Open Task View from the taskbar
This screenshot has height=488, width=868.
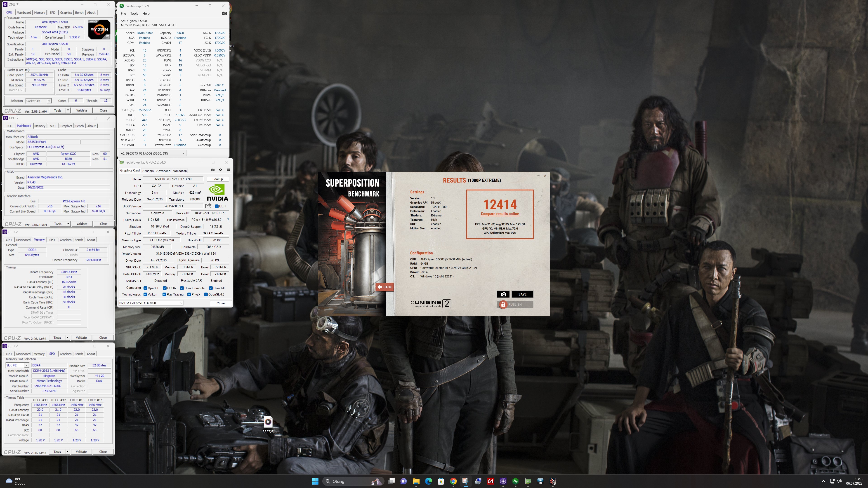(391, 481)
